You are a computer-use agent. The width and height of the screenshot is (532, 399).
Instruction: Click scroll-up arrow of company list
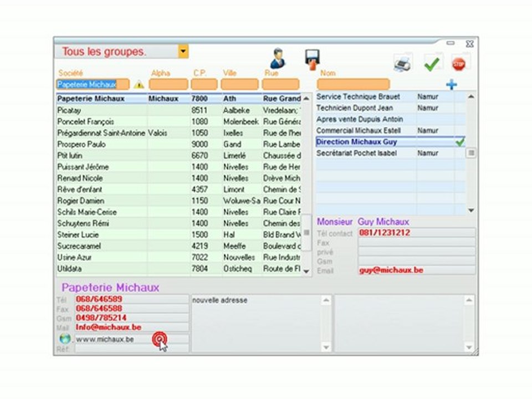[306, 99]
